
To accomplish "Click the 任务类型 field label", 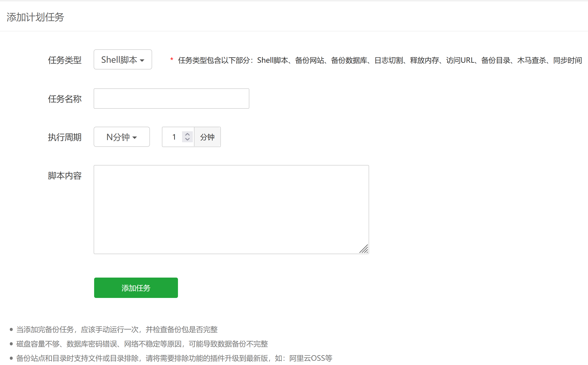I will (65, 60).
